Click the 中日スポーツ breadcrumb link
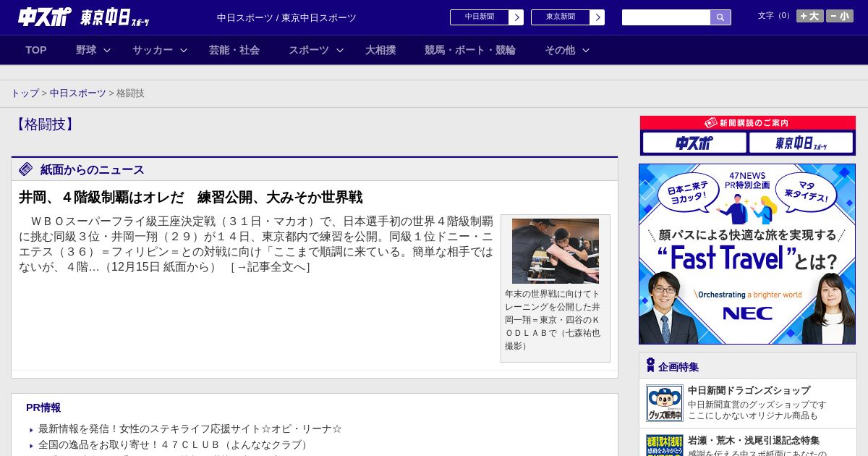The image size is (868, 456). [x=78, y=93]
